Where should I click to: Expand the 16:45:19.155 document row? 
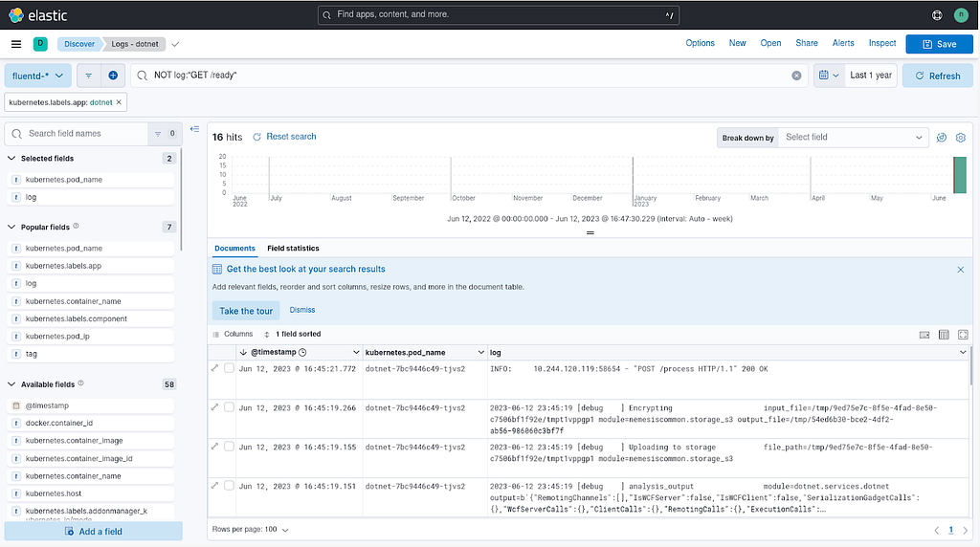point(215,447)
